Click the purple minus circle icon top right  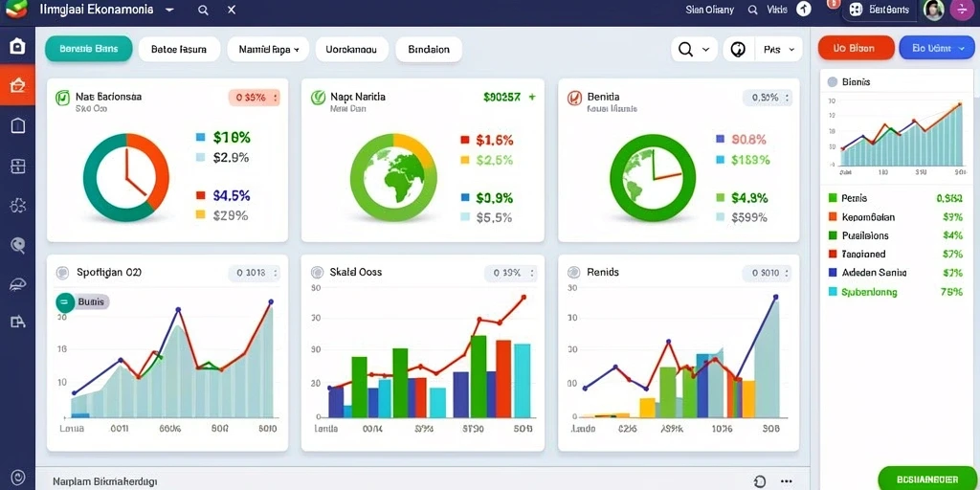[x=961, y=10]
